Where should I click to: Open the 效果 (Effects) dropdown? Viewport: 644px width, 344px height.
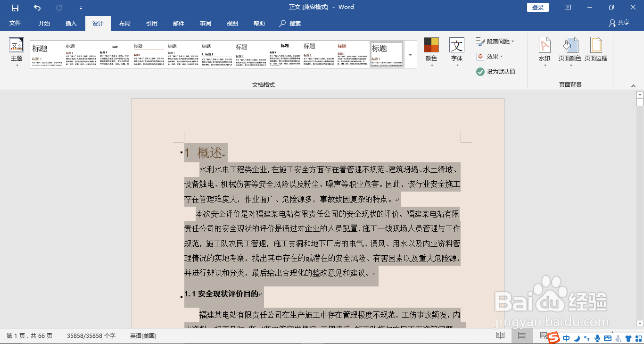click(x=489, y=56)
